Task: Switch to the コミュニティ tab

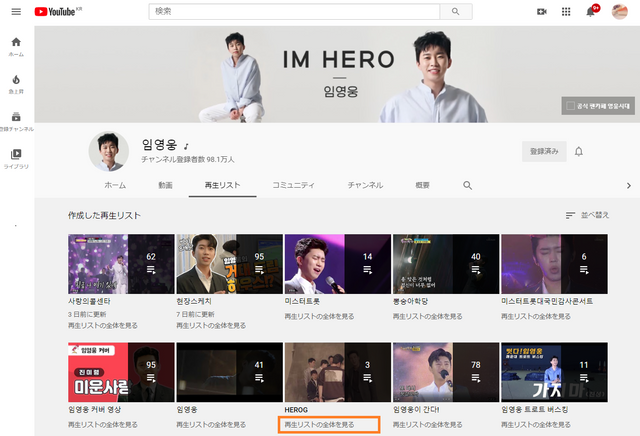Action: pos(293,185)
